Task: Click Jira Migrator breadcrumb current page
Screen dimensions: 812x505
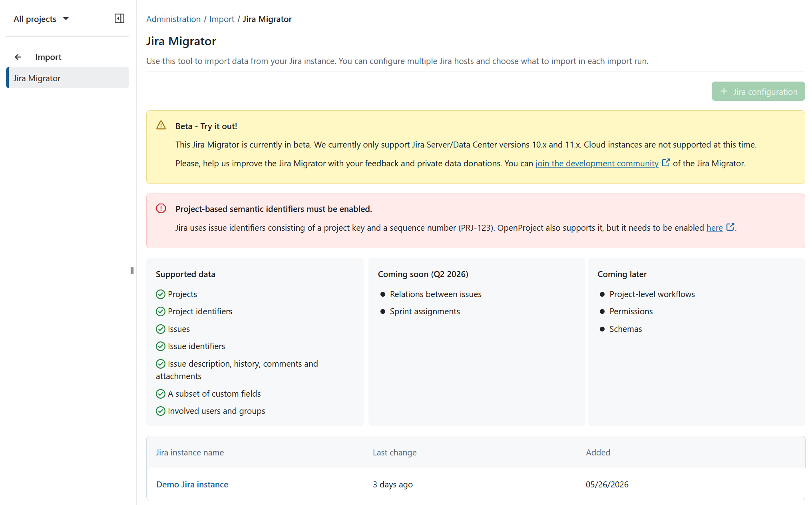Action: pyautogui.click(x=267, y=19)
